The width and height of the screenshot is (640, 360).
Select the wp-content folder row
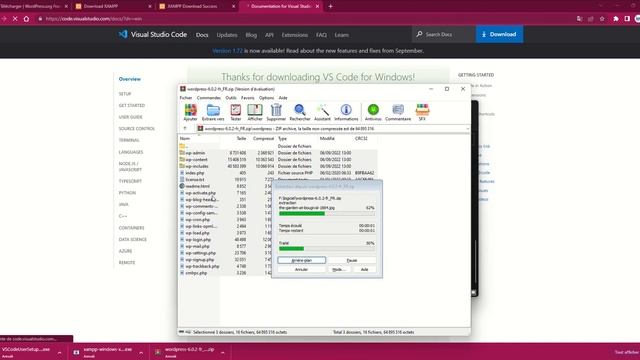point(278,160)
